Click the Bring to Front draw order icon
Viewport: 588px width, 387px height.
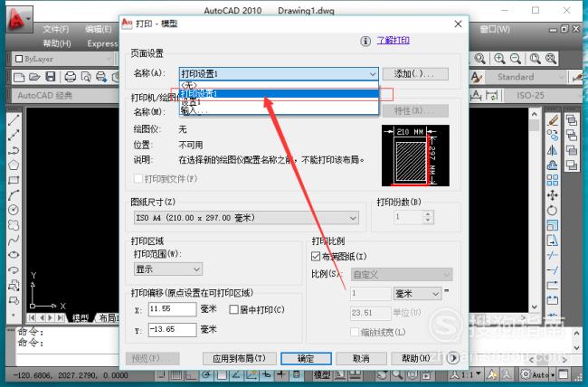(572, 120)
